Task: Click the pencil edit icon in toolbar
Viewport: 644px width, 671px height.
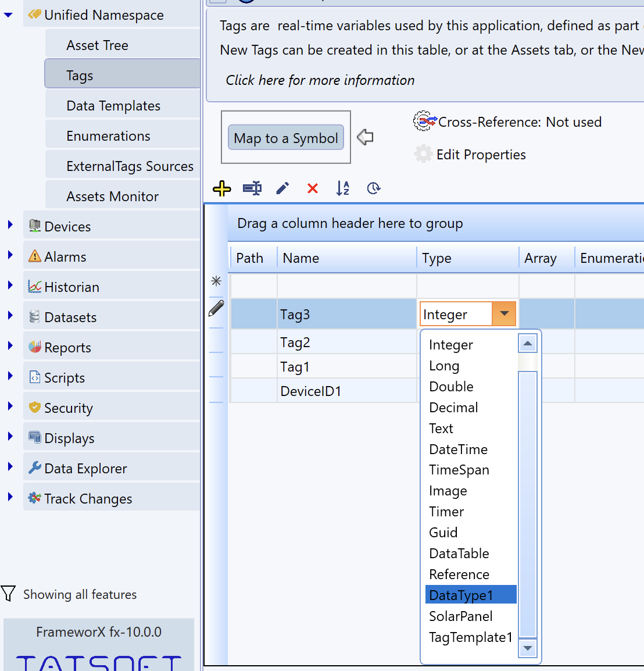Action: click(282, 188)
